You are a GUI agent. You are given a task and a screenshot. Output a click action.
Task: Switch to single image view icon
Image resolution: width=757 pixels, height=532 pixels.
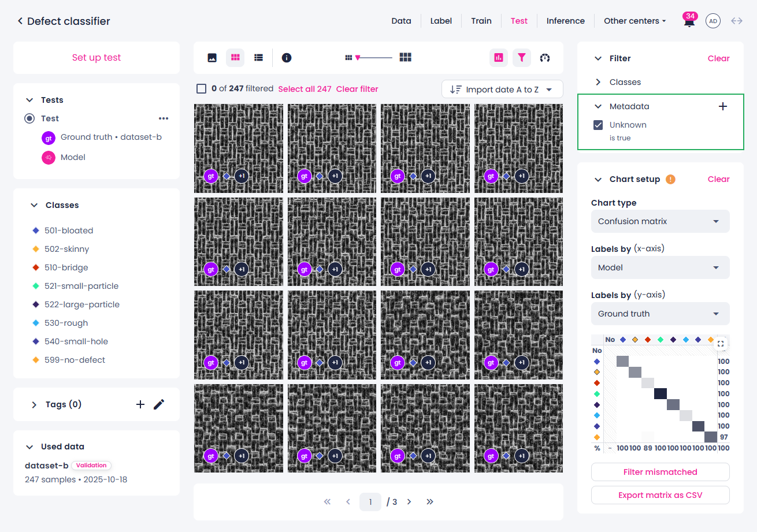tap(212, 58)
